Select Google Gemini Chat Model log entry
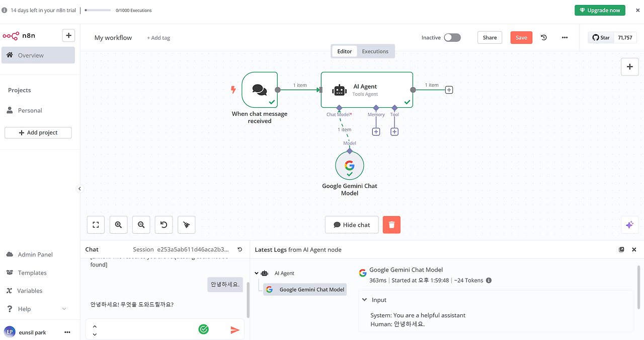 [x=305, y=290]
